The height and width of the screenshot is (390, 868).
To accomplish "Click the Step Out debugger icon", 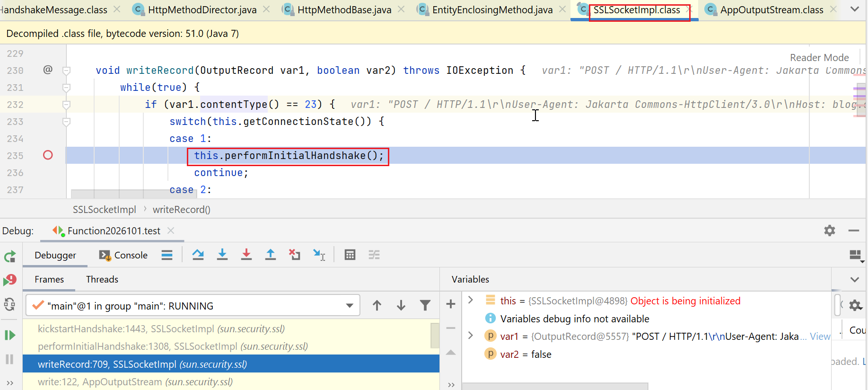I will [271, 255].
